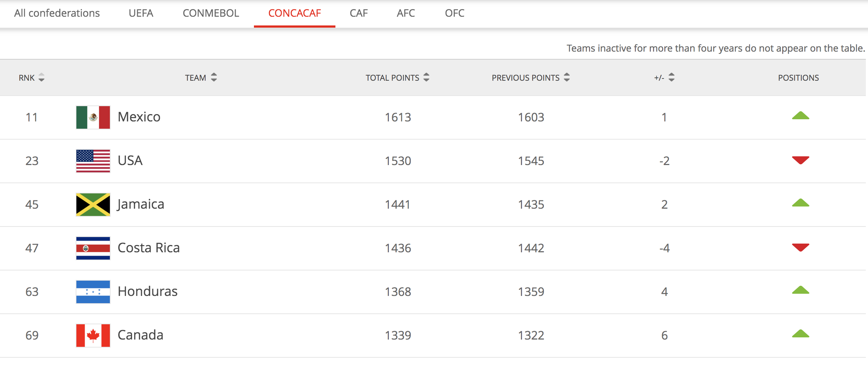Sort by PREVIOUS POINTS column arrows

coord(567,77)
